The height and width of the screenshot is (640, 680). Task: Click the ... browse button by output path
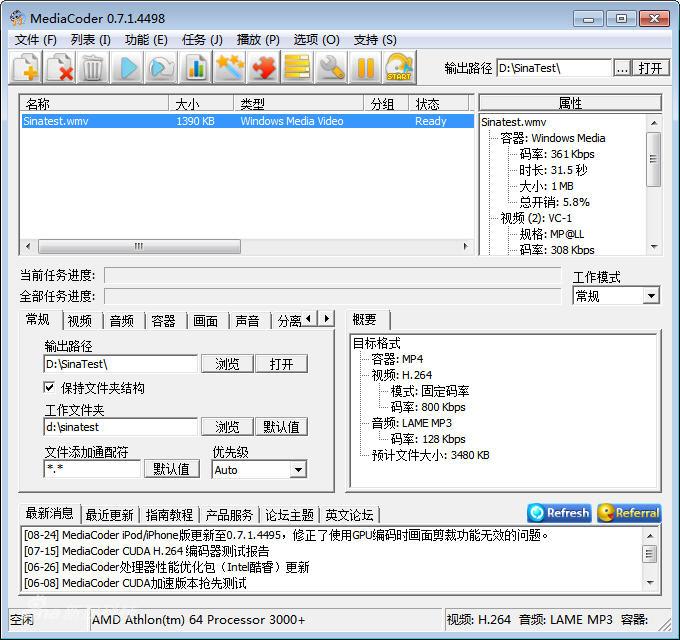pyautogui.click(x=622, y=68)
